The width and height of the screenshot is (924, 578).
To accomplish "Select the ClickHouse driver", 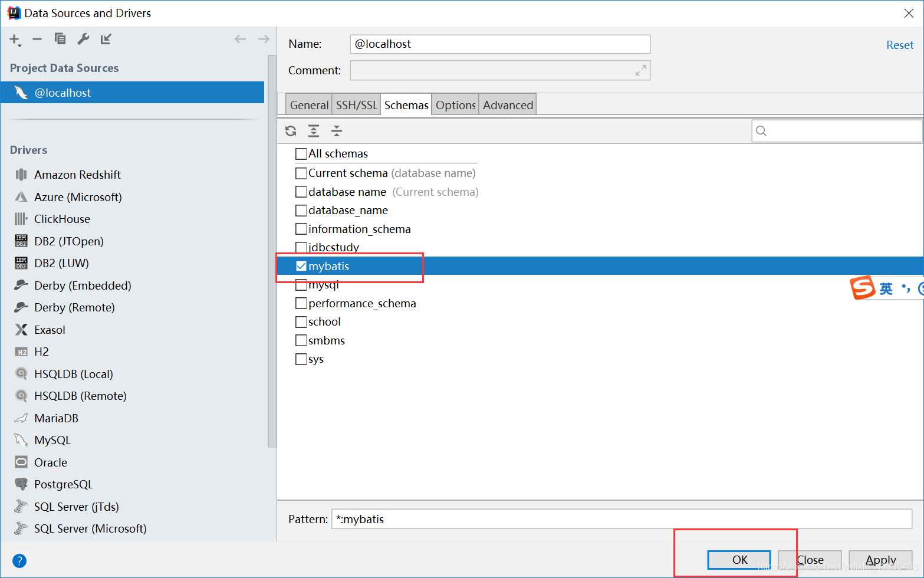I will 61,219.
